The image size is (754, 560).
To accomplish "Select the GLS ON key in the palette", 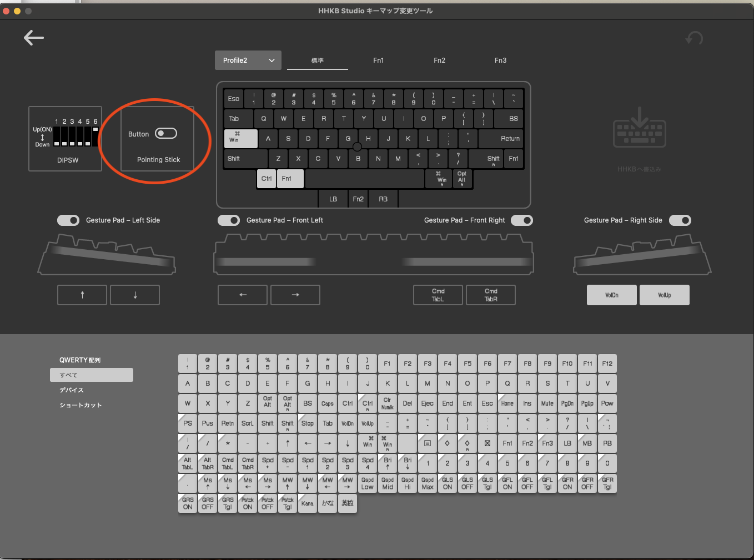I will (448, 483).
